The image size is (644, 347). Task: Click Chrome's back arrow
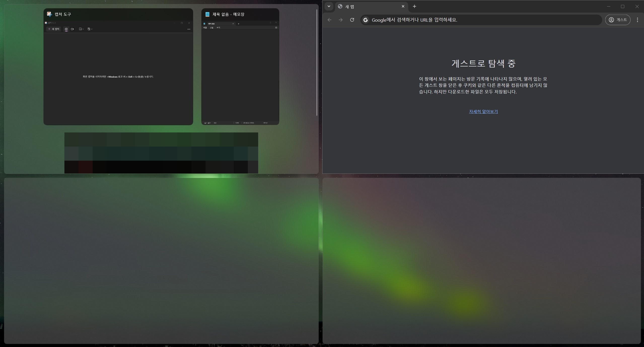coord(330,20)
